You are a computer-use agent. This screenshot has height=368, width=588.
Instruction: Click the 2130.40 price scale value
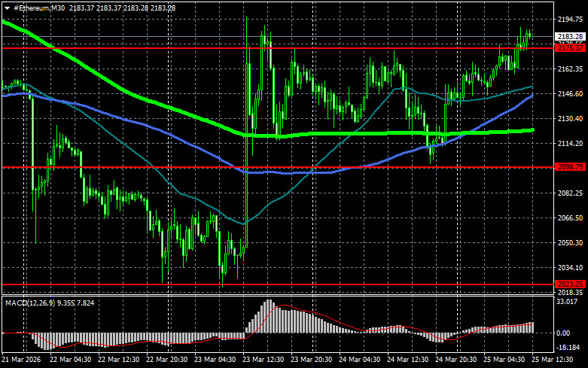570,118
